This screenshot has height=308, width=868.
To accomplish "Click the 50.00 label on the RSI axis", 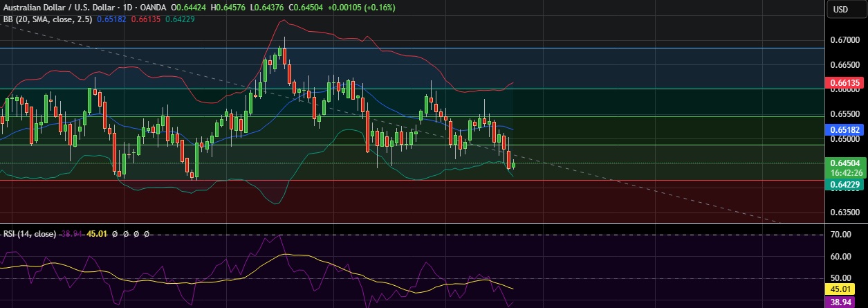I will tap(842, 278).
